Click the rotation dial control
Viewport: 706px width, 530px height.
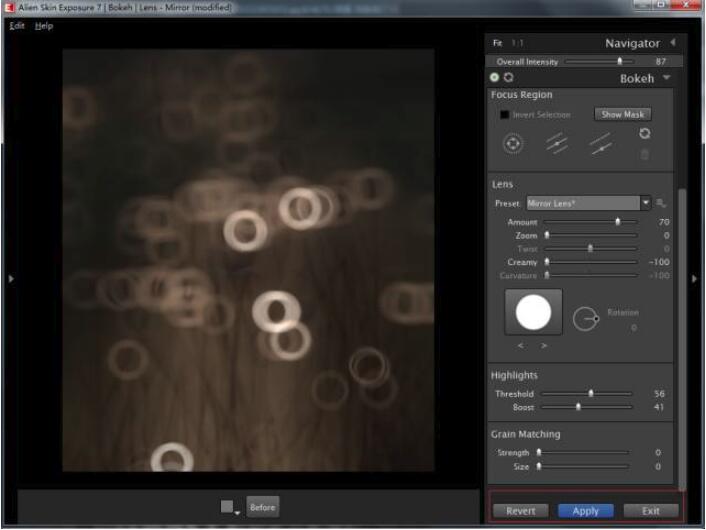point(585,318)
